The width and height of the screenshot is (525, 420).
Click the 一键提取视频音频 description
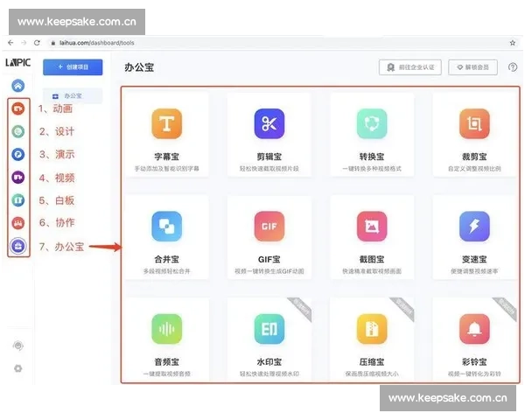tap(167, 374)
